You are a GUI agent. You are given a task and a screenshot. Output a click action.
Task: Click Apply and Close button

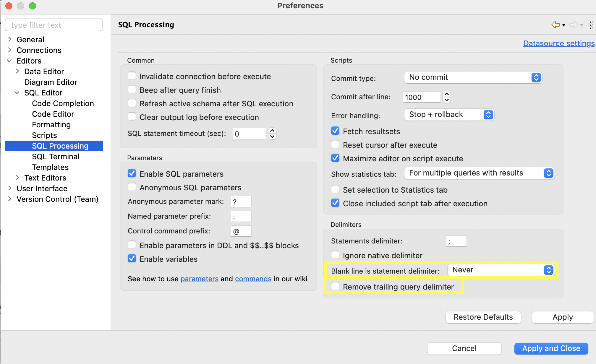[x=551, y=349]
